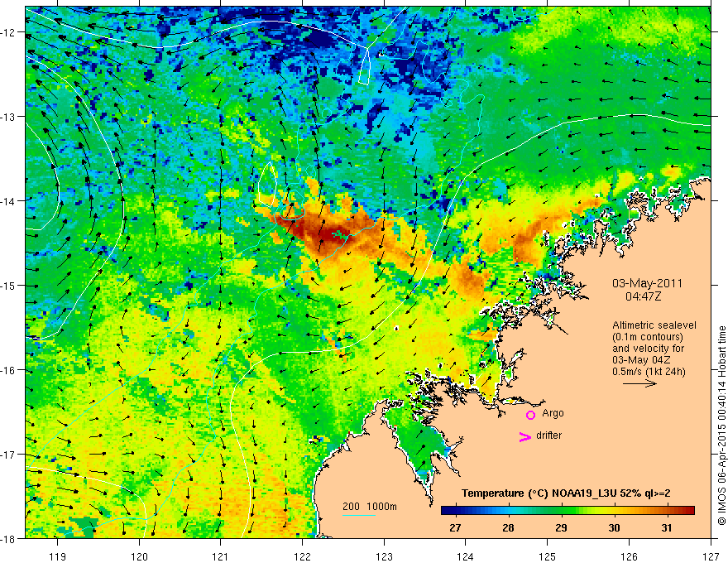Click the '03-May-2011' date text

pos(647,283)
